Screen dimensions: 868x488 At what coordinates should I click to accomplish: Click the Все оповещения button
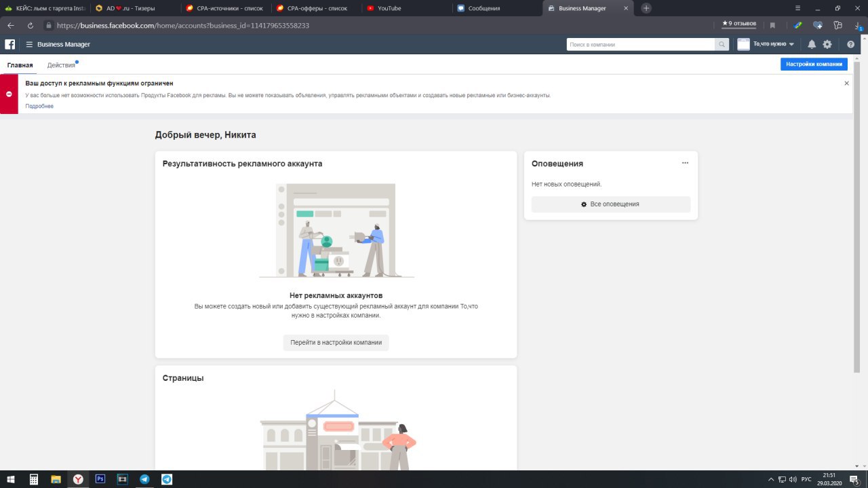pos(611,204)
